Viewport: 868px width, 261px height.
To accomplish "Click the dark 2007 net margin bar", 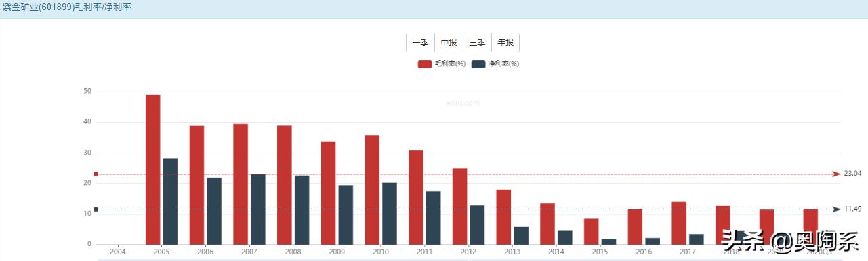I will 258,209.
